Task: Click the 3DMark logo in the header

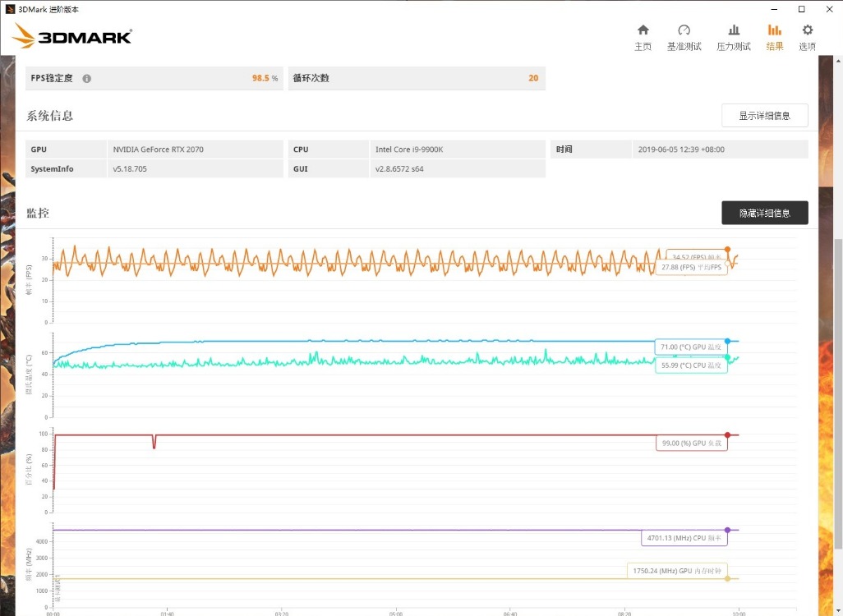Action: click(x=72, y=36)
